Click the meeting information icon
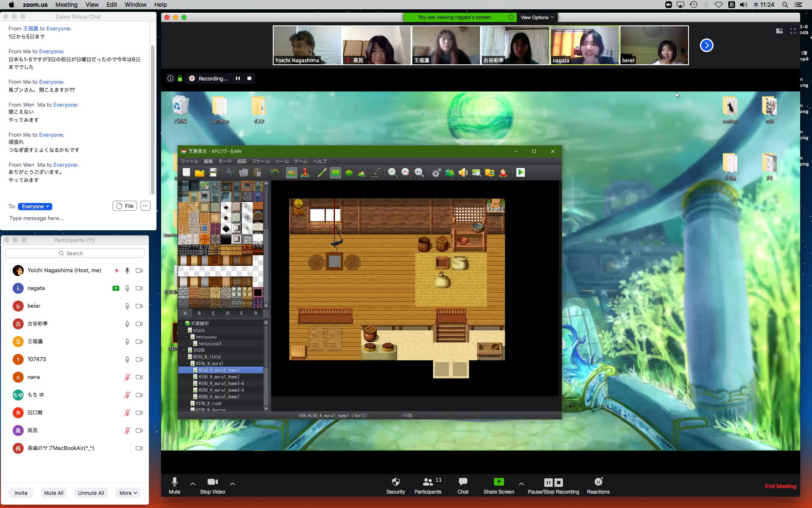Screen dimensions: 812x508 (x=170, y=78)
